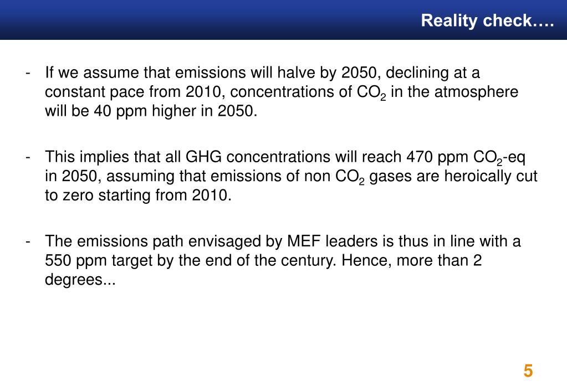Click "CO2-eq" in the second bullet
The height and width of the screenshot is (392, 567).
click(499, 158)
